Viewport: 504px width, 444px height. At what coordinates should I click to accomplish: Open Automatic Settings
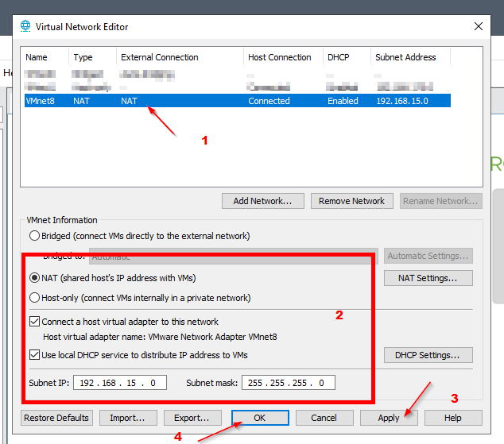[x=428, y=256]
